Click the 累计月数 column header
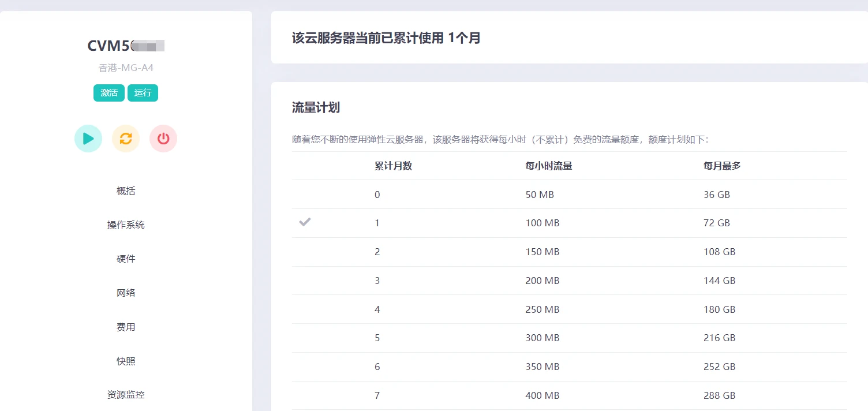Image resolution: width=868 pixels, height=411 pixels. pyautogui.click(x=393, y=166)
